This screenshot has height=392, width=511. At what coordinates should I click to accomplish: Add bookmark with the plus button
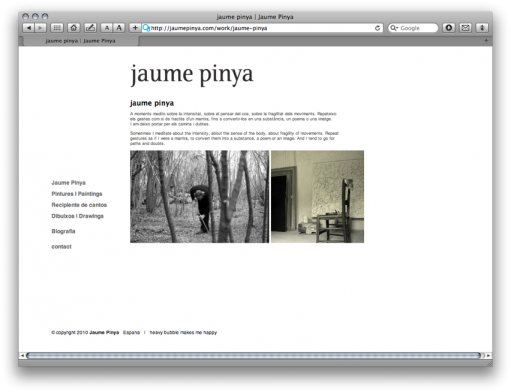click(135, 28)
